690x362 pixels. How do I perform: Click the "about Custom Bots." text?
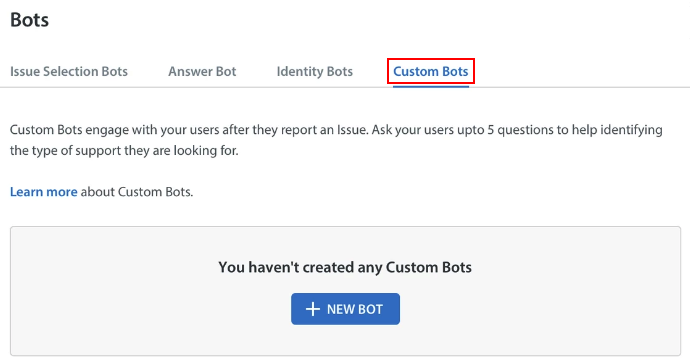point(137,192)
